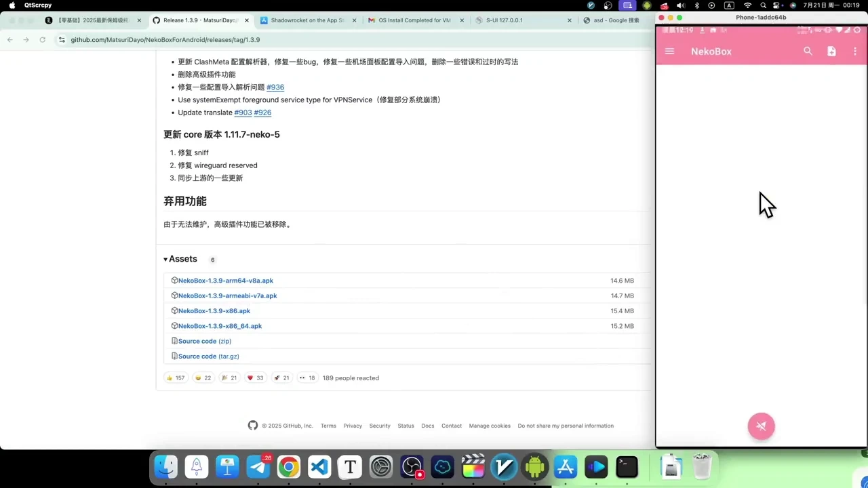Image resolution: width=868 pixels, height=488 pixels.
Task: Click the Chrome address bar URL
Action: click(x=165, y=40)
